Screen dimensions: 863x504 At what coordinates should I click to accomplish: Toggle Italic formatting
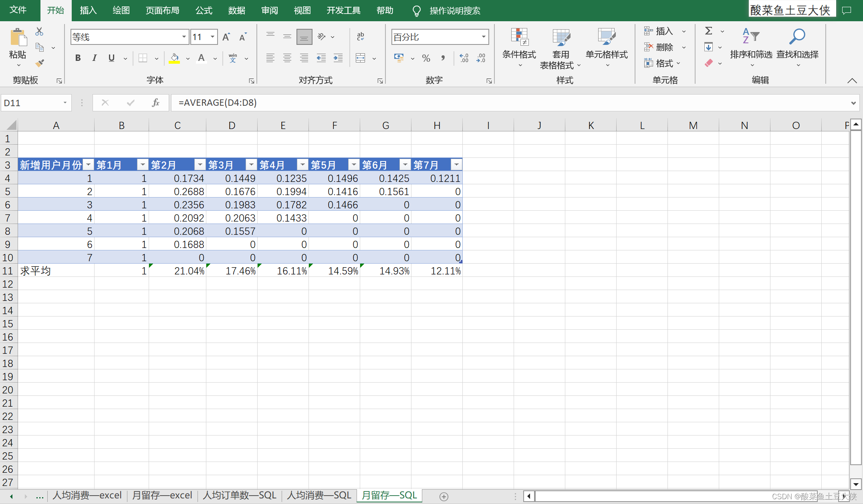[95, 58]
